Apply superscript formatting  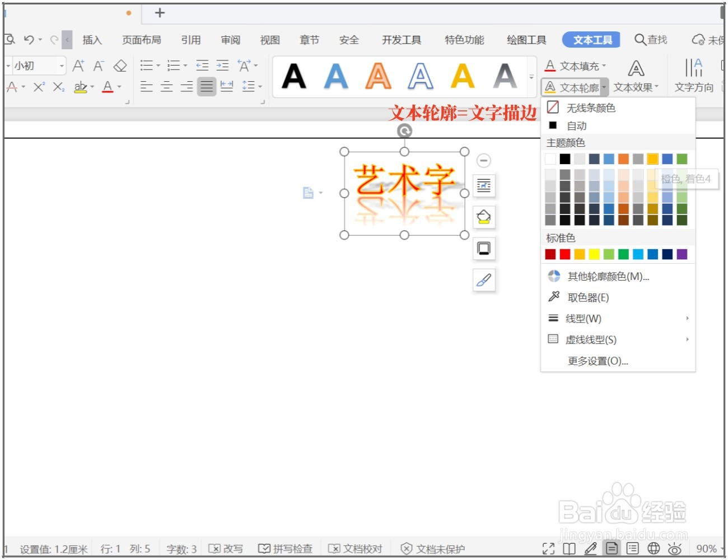[x=39, y=87]
